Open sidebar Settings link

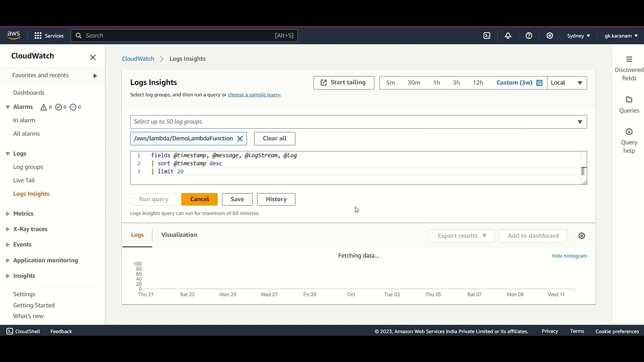[x=24, y=294]
